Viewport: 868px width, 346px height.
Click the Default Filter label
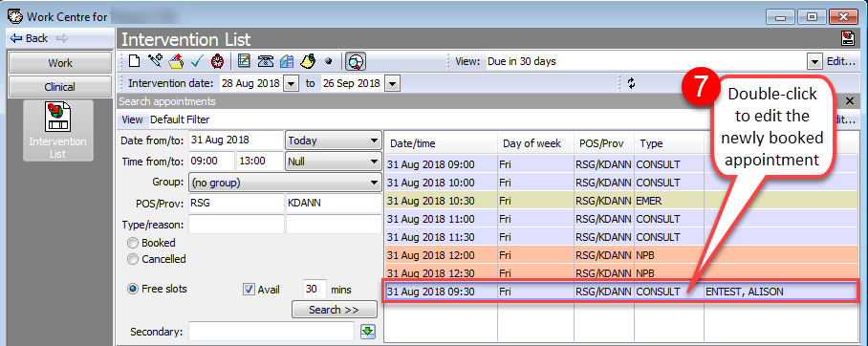coord(180,119)
